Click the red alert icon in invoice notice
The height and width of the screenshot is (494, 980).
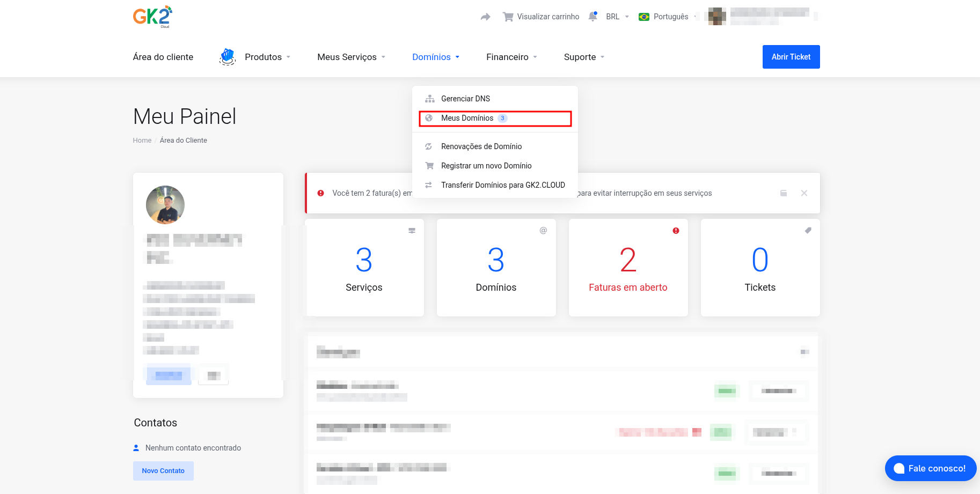coord(320,193)
